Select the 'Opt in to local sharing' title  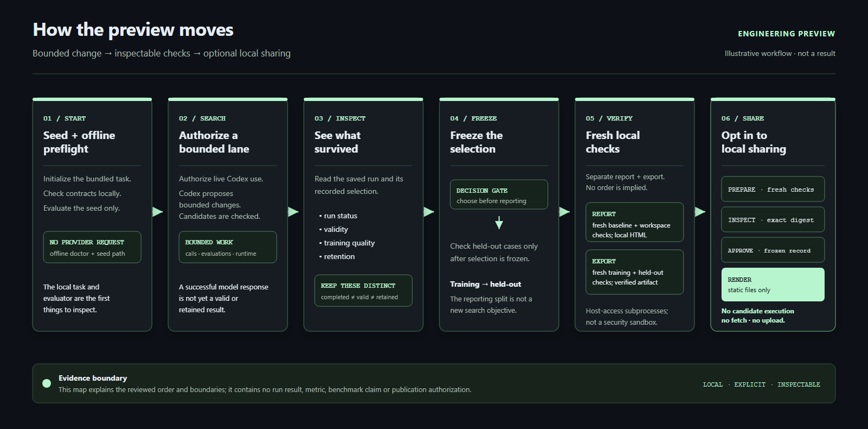click(754, 142)
